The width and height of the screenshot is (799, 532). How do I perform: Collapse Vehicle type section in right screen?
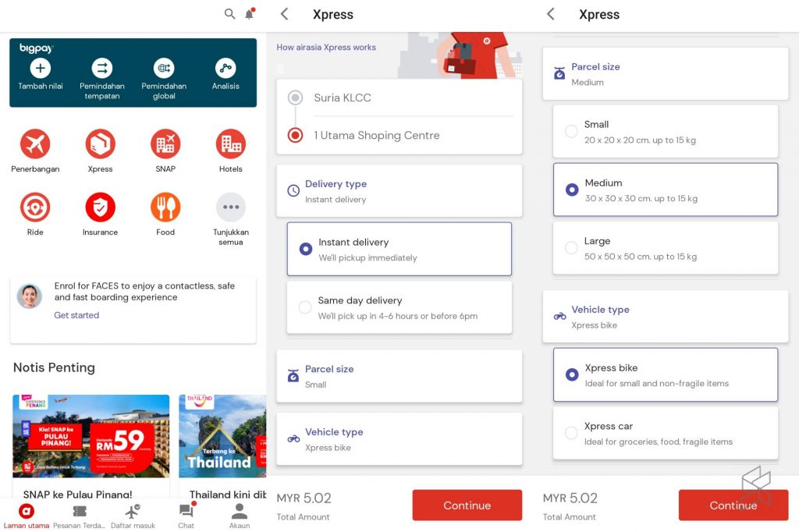(x=666, y=316)
